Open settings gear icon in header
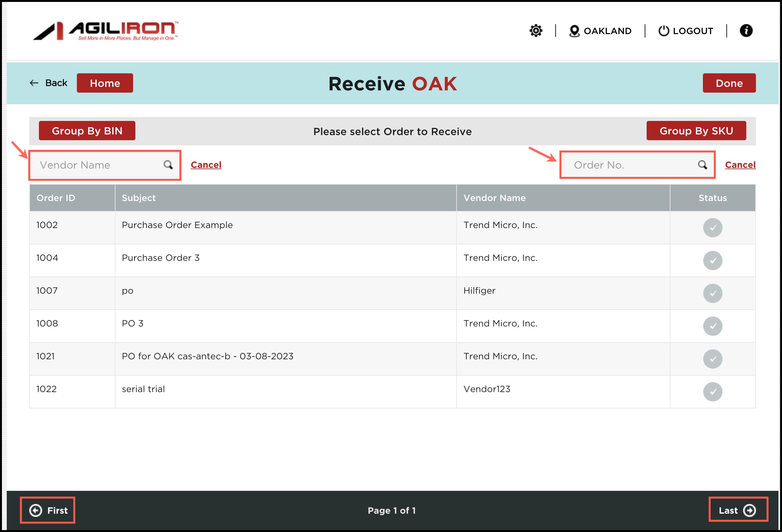This screenshot has height=532, width=782. pyautogui.click(x=536, y=31)
